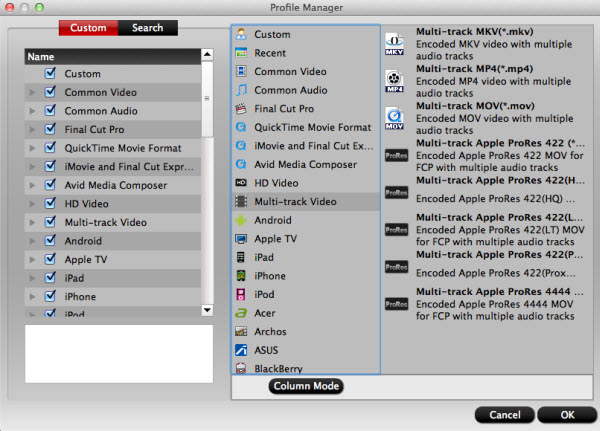The image size is (600, 431).
Task: Uncheck the Common Video checkbox
Action: [50, 92]
